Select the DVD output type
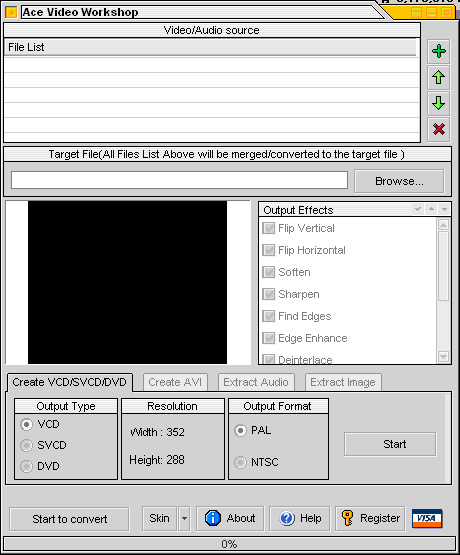This screenshot has height=555, width=460. (27, 466)
